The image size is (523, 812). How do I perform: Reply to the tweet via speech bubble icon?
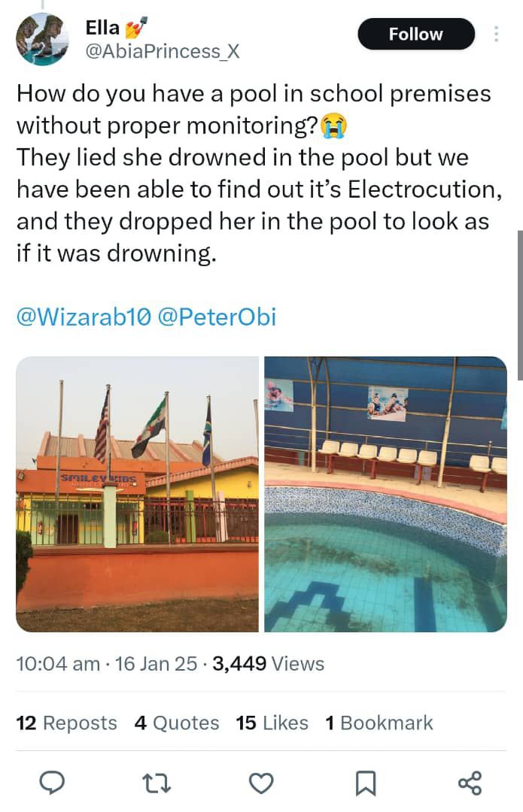click(50, 783)
